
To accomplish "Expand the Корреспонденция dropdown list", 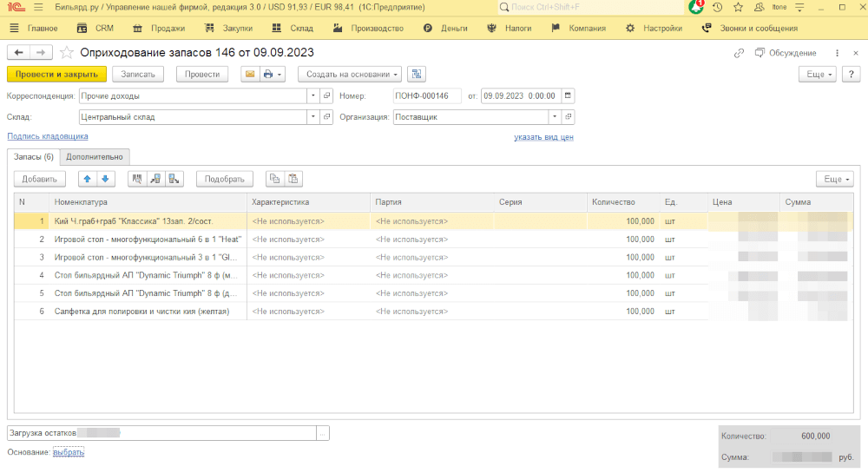I will (x=313, y=95).
